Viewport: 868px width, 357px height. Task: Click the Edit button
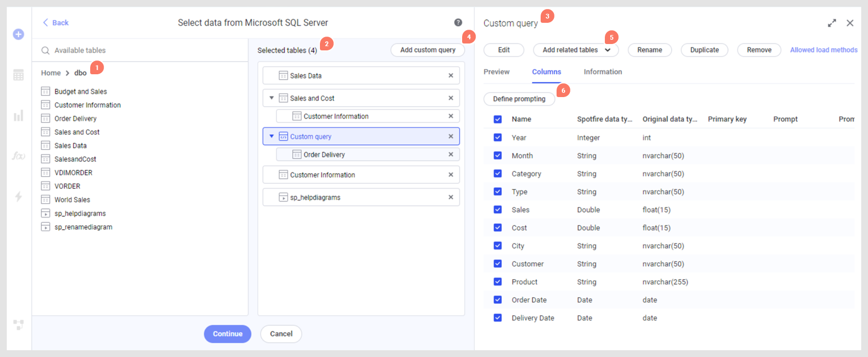pos(504,50)
